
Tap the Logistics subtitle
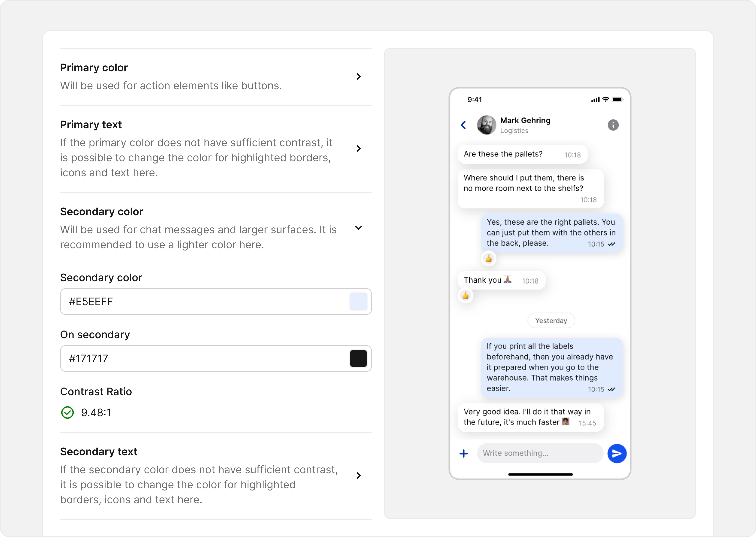[514, 131]
